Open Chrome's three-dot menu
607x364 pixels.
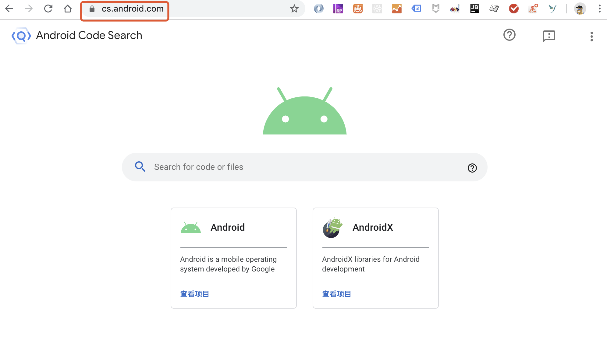pos(599,9)
